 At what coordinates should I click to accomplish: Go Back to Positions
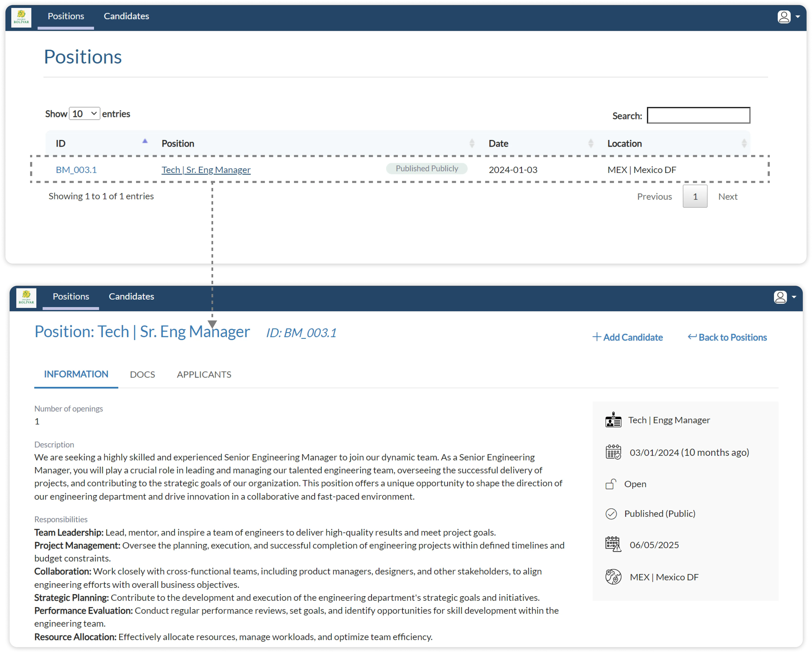click(x=727, y=337)
